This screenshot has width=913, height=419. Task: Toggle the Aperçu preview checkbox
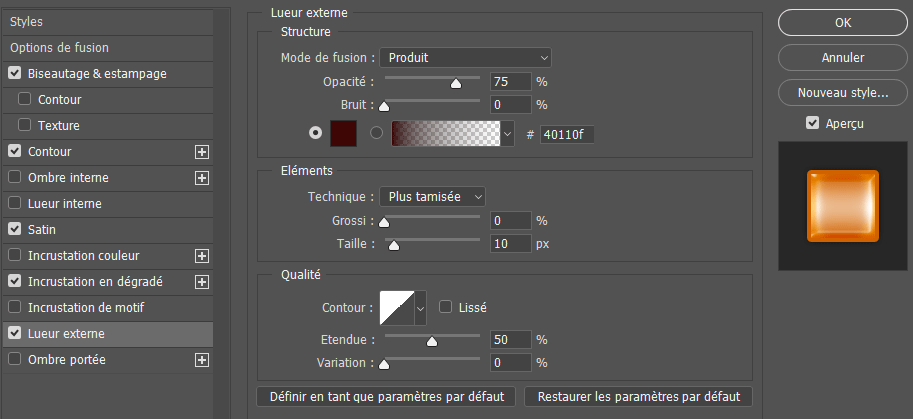click(x=813, y=123)
